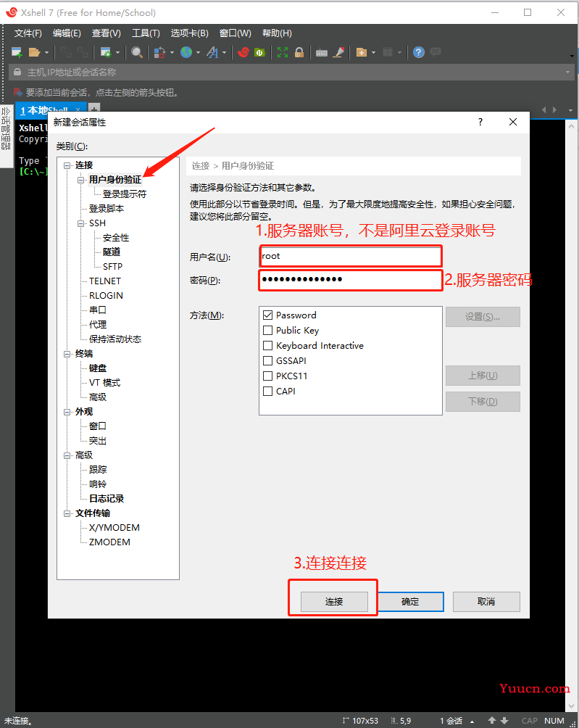Screen dimensions: 579x728
Task: Click the 确定 OK button
Action: point(410,602)
